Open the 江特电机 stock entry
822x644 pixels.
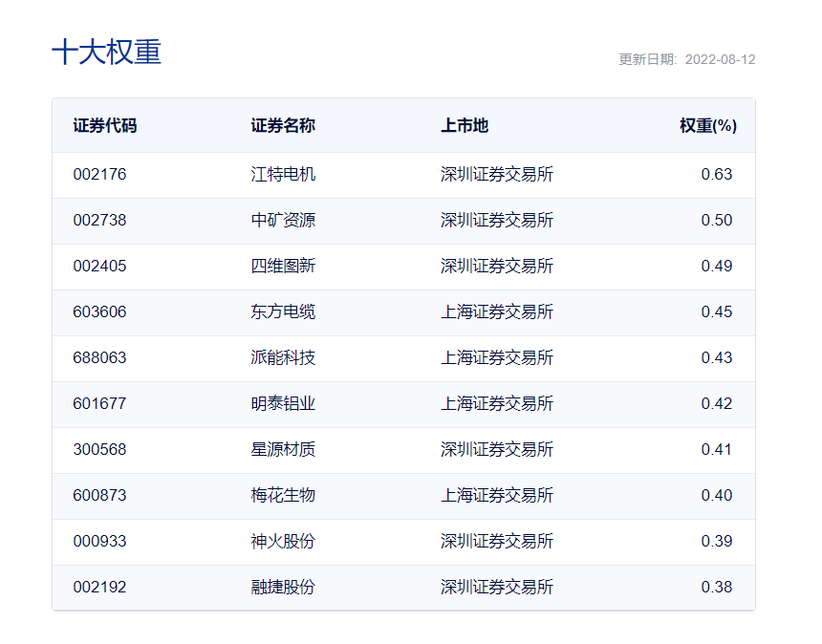coord(283,175)
